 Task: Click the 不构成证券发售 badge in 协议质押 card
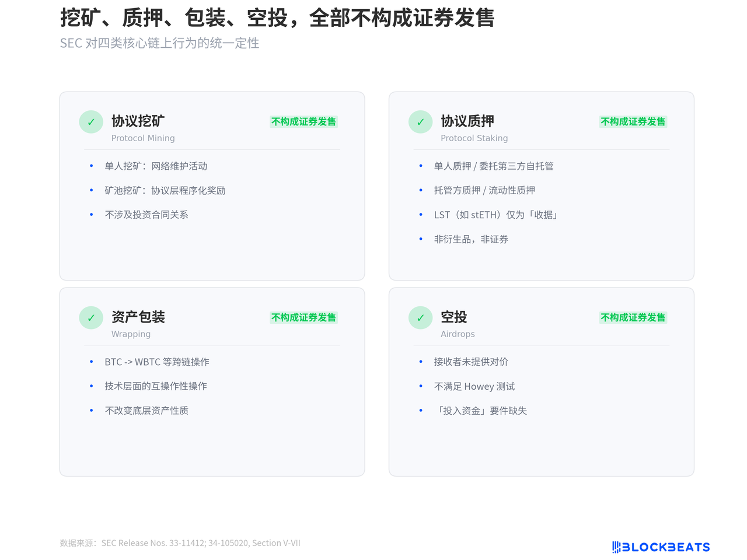(633, 122)
